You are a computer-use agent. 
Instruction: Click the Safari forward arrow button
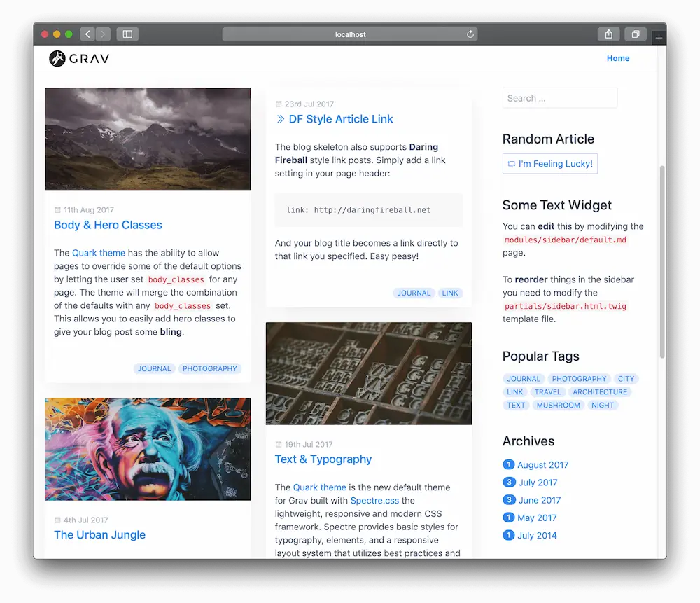[104, 34]
